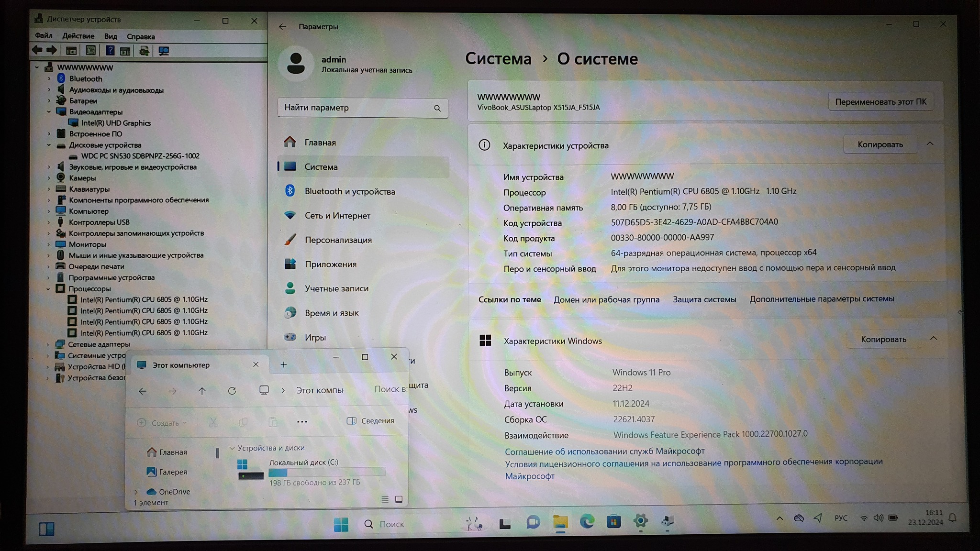Click Переименовать этот ПК button
The width and height of the screenshot is (980, 551).
[x=880, y=102]
